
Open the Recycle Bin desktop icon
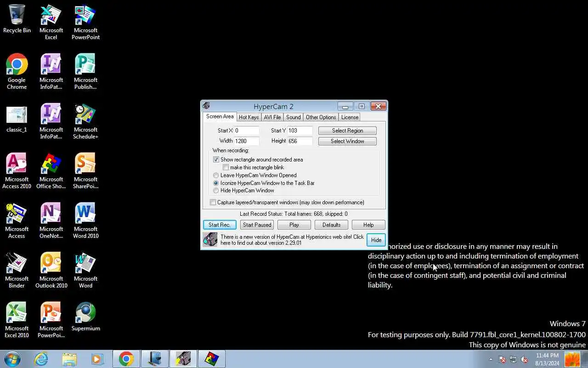pyautogui.click(x=17, y=19)
